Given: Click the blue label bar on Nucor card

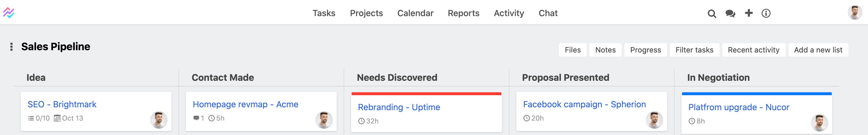Looking at the screenshot, I should pyautogui.click(x=756, y=93).
